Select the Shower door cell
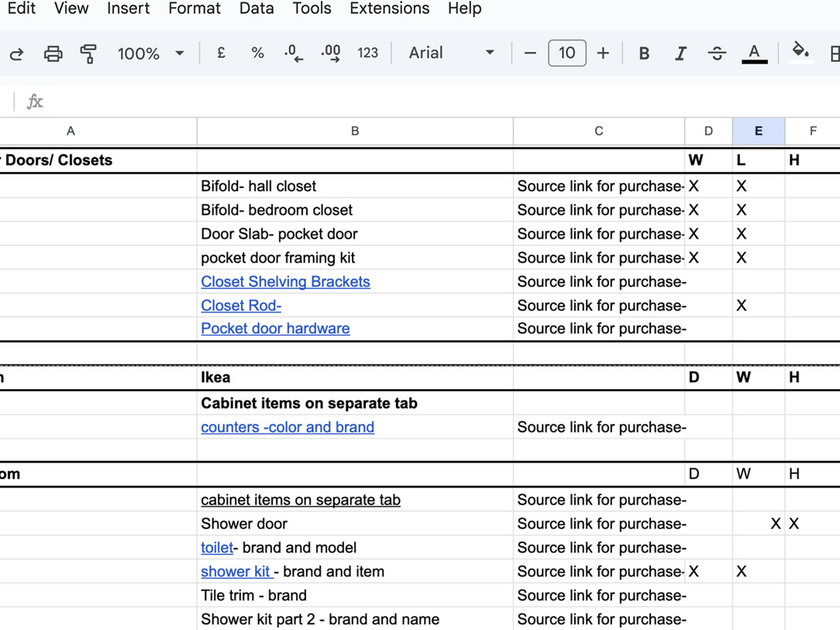840x630 pixels. 355,523
